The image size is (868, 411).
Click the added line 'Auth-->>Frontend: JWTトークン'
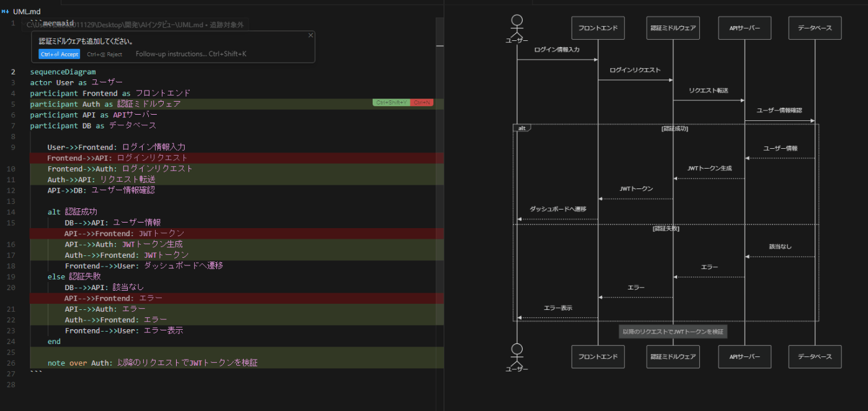126,255
